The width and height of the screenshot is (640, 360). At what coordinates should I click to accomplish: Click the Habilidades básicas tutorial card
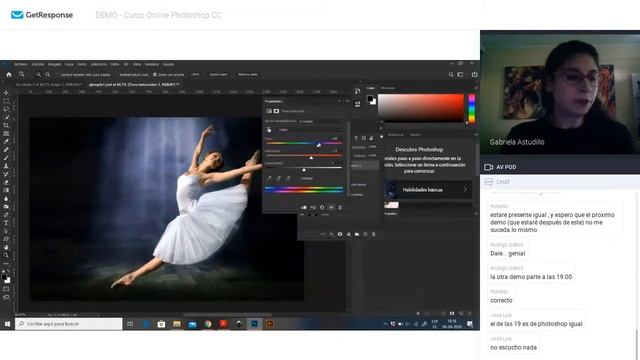(x=429, y=189)
